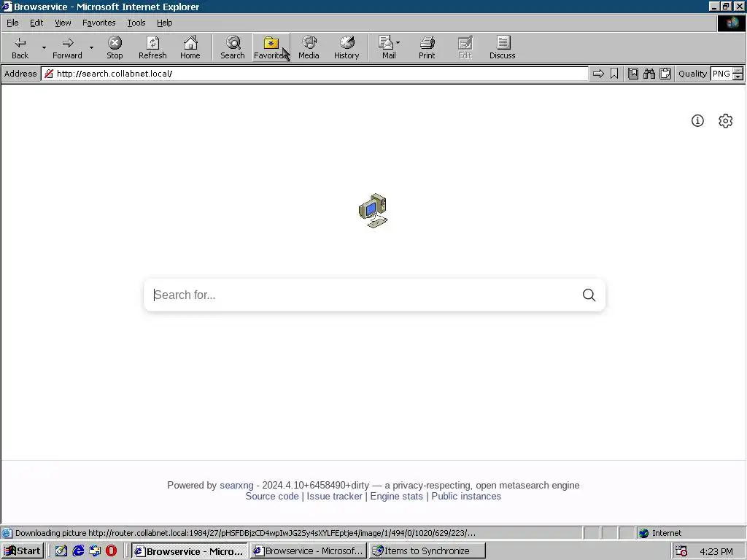Click the page icon in address bar
The height and width of the screenshot is (560, 747).
pyautogui.click(x=49, y=74)
